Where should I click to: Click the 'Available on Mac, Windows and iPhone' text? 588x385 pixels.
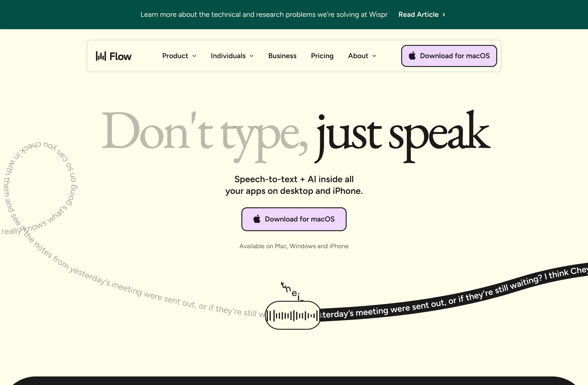click(x=294, y=246)
